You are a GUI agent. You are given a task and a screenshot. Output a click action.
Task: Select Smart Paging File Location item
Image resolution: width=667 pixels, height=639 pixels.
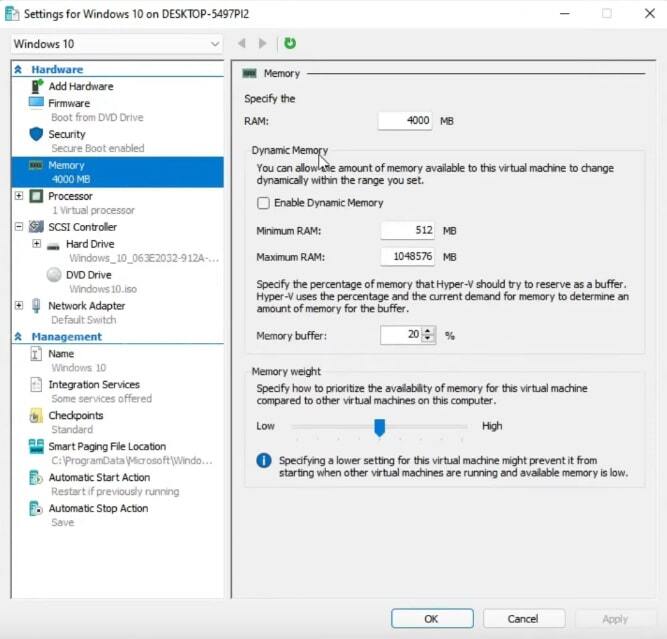107,446
